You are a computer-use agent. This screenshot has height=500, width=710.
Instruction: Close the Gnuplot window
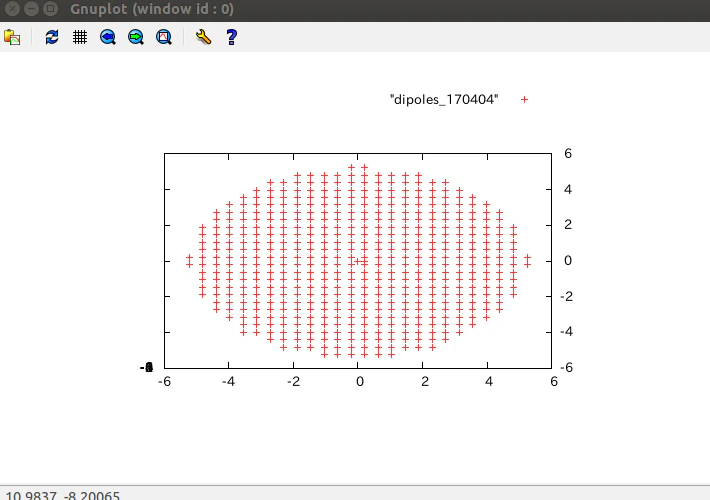tap(12, 9)
